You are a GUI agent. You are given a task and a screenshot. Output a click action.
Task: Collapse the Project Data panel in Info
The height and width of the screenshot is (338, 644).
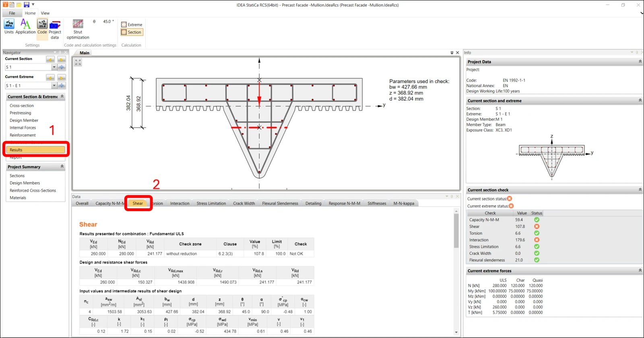pos(640,62)
